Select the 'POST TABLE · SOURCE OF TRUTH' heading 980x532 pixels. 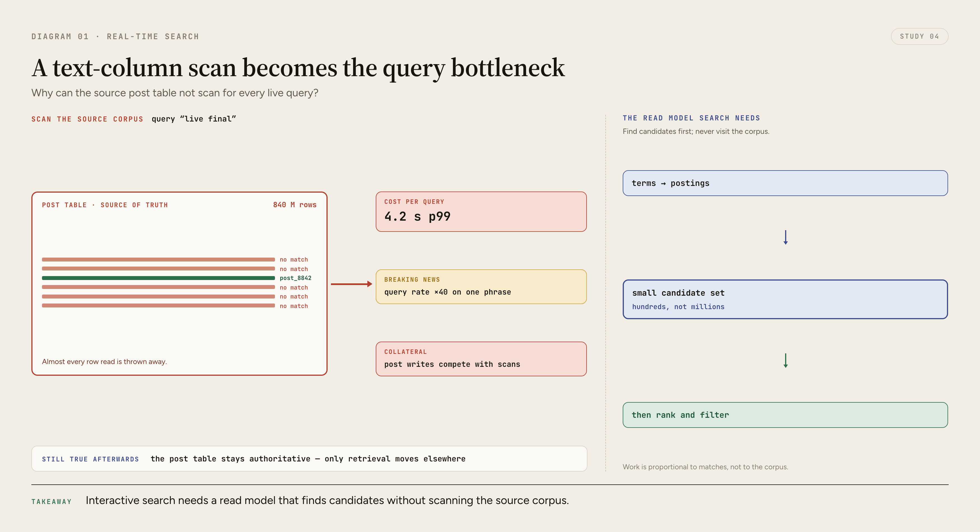(105, 205)
